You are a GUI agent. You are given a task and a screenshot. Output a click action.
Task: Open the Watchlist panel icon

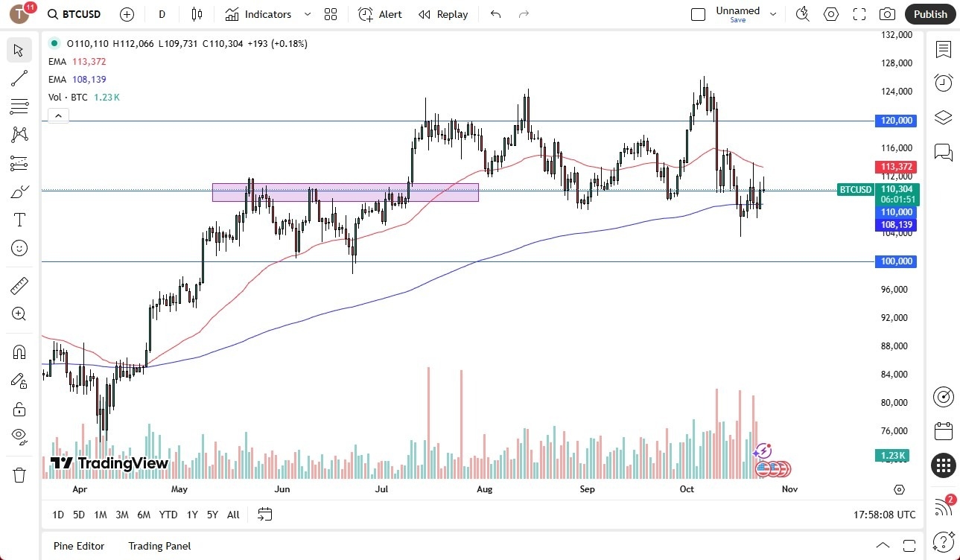pyautogui.click(x=943, y=50)
